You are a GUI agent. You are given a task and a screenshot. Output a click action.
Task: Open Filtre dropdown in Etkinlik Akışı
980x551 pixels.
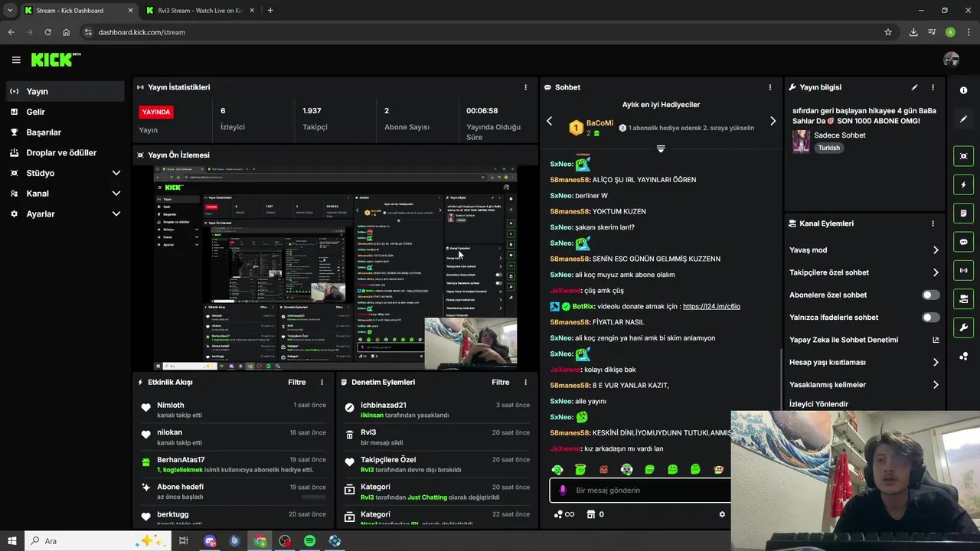click(296, 382)
